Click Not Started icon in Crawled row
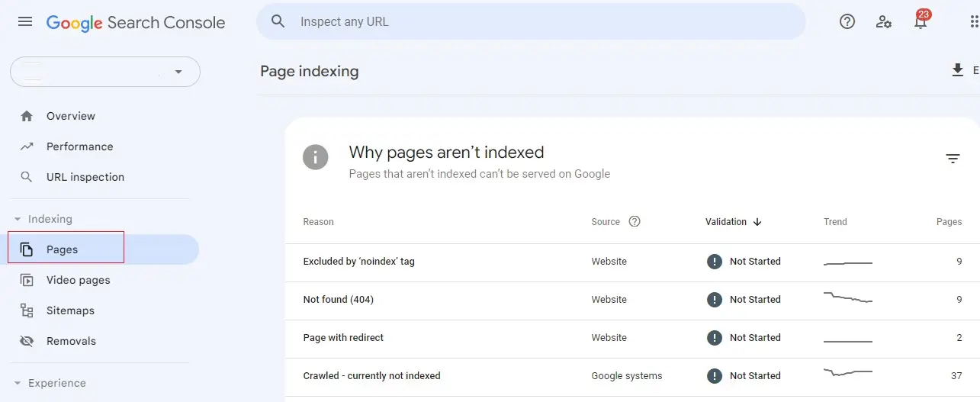980x402 pixels. tap(714, 376)
